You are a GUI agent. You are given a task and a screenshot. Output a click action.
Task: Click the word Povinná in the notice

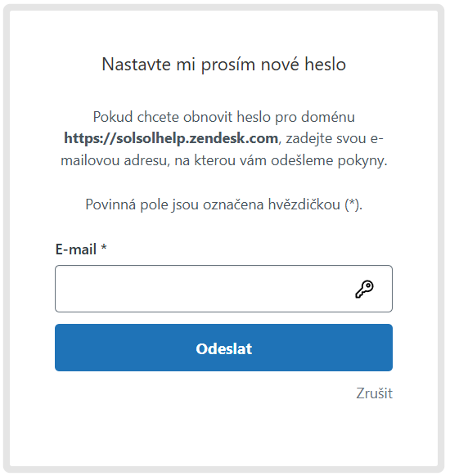coord(110,204)
